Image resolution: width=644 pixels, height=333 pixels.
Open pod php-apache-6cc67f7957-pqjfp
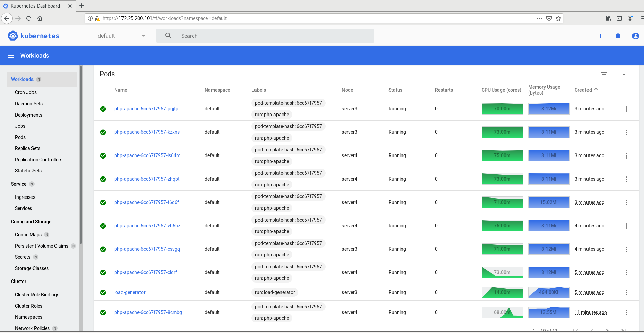click(x=146, y=109)
